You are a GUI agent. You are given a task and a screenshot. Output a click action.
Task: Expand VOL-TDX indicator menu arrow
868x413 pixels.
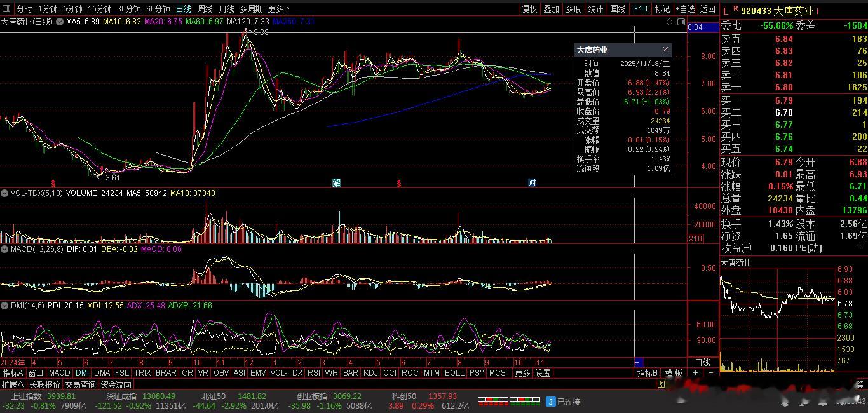tap(4, 193)
